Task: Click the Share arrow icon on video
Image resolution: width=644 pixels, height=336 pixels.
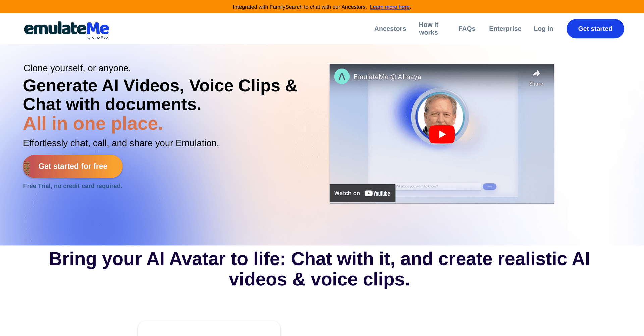Action: [x=536, y=74]
